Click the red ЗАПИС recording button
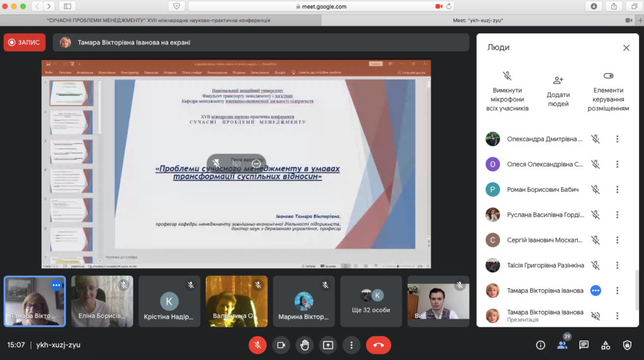Screen dimensions: 644x360 click(x=25, y=42)
